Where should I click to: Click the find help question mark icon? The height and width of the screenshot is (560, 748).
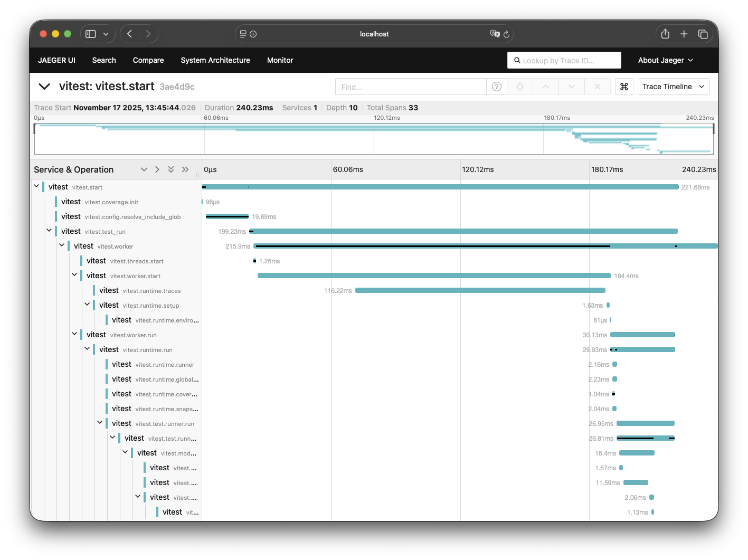coord(496,87)
